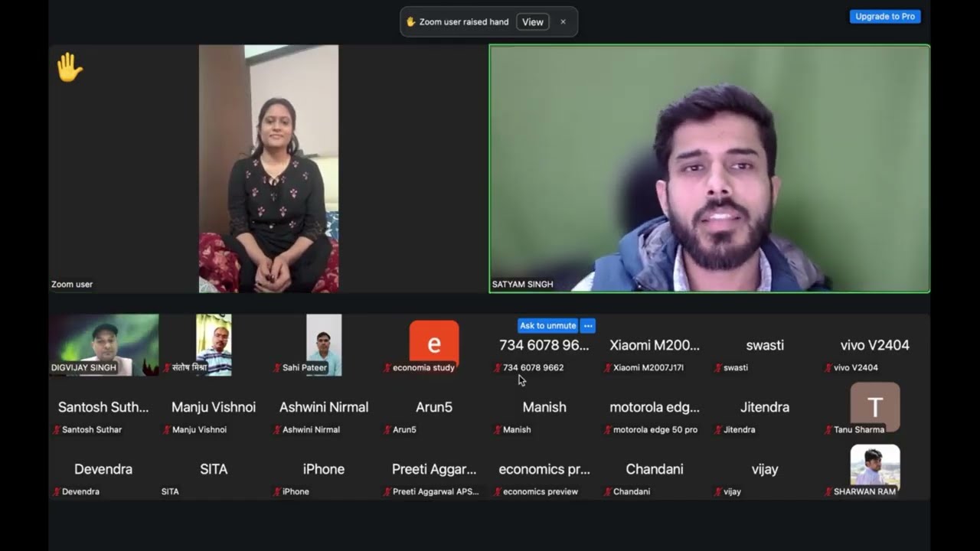
Task: Dismiss the raised hand notification
Action: (x=563, y=22)
